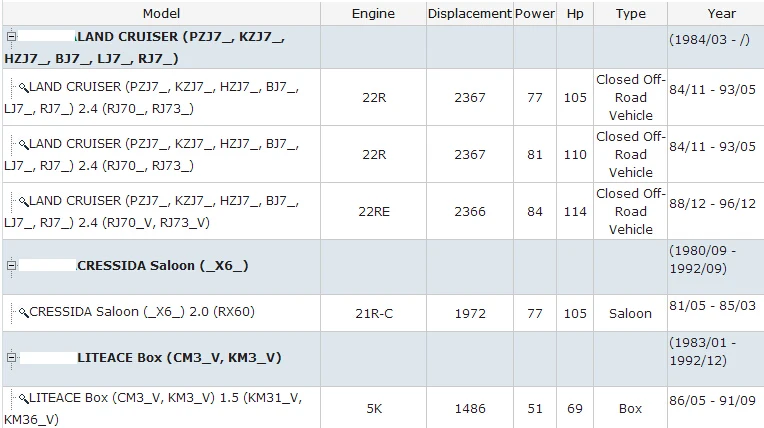Click magnifier icon of Land Cruiser 77 power row
This screenshot has width=764, height=428.
pos(23,88)
